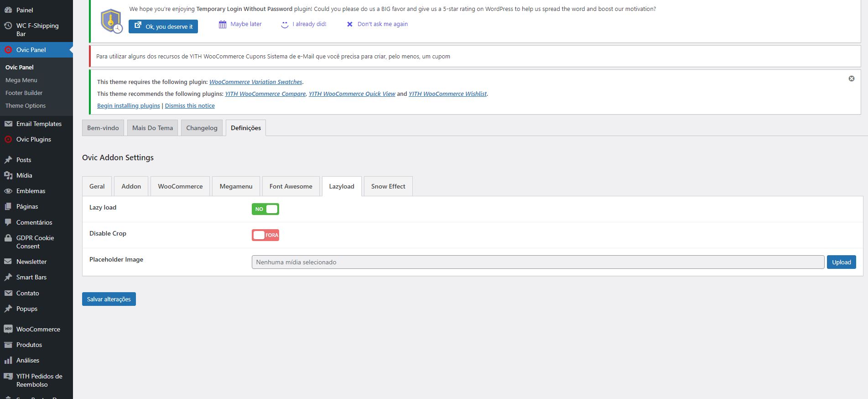The width and height of the screenshot is (868, 399).
Task: Click the Emblemas eye icon
Action: [8, 191]
